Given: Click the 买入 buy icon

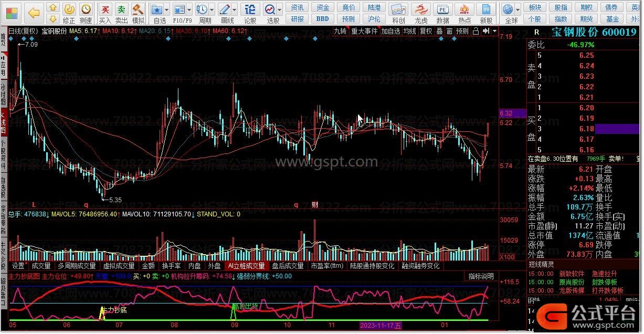Looking at the screenshot, I should pyautogui.click(x=105, y=13).
